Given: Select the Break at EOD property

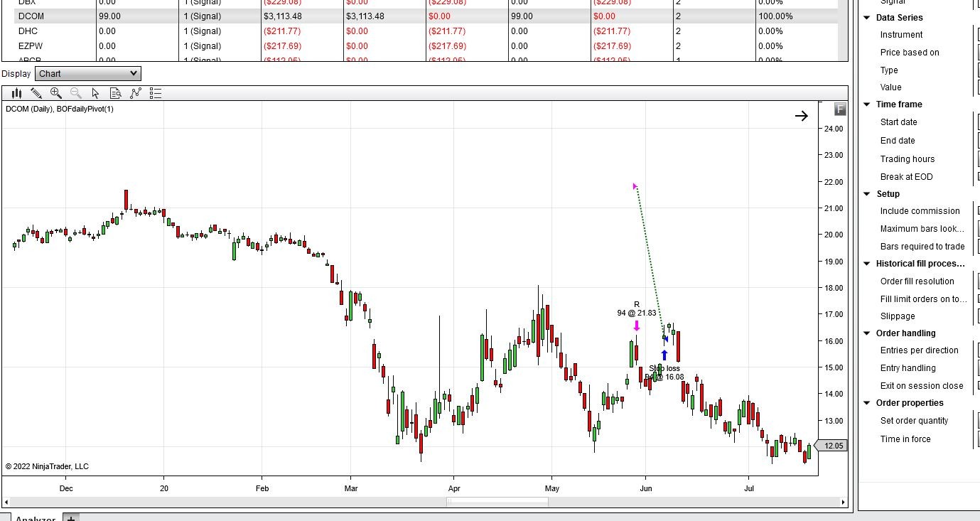Looking at the screenshot, I should tap(906, 177).
